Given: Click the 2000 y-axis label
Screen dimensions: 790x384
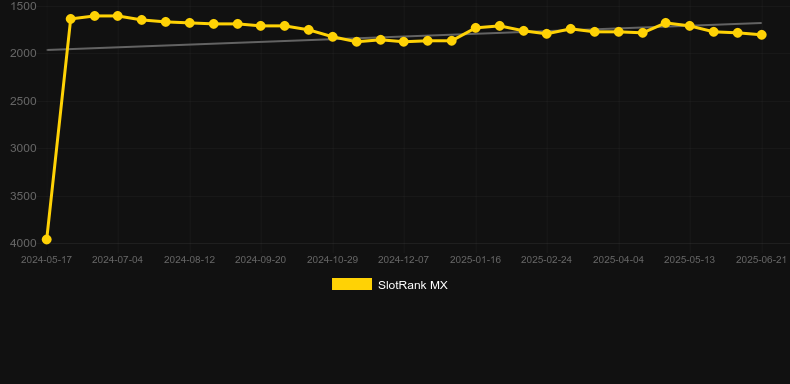Looking at the screenshot, I should pos(23,53).
